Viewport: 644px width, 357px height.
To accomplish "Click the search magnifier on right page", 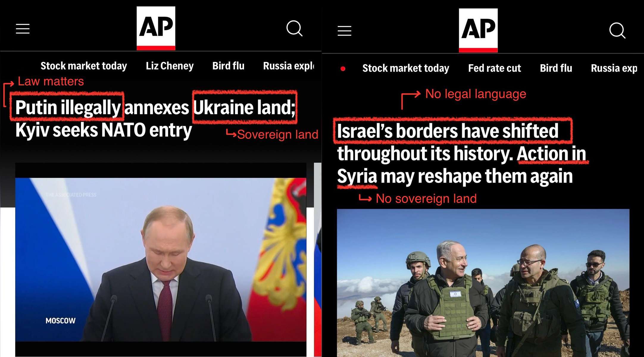I will pyautogui.click(x=617, y=30).
